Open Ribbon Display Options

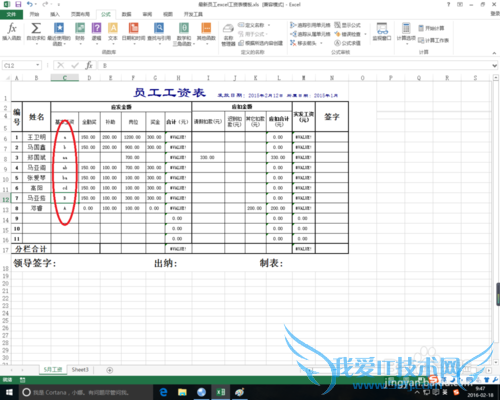pyautogui.click(x=460, y=4)
